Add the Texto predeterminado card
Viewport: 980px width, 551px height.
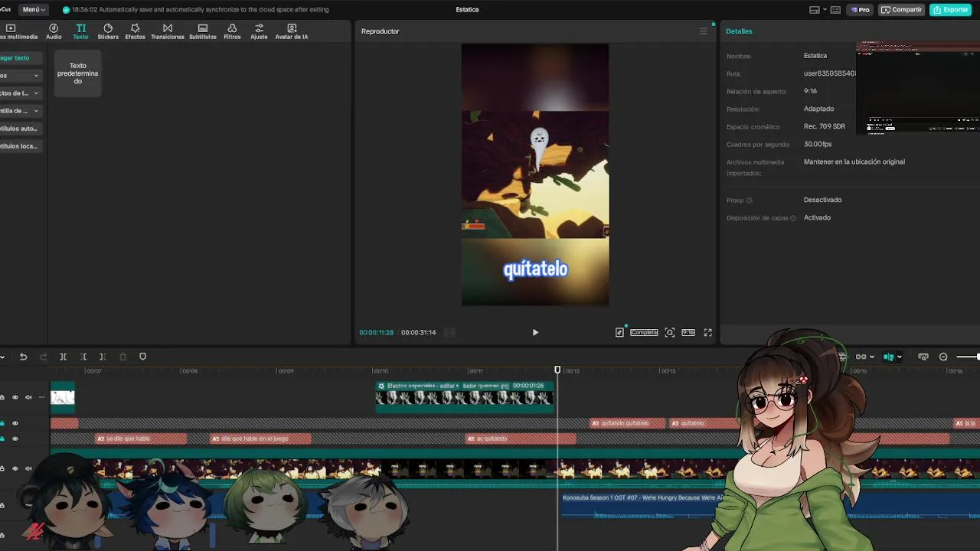tap(78, 74)
